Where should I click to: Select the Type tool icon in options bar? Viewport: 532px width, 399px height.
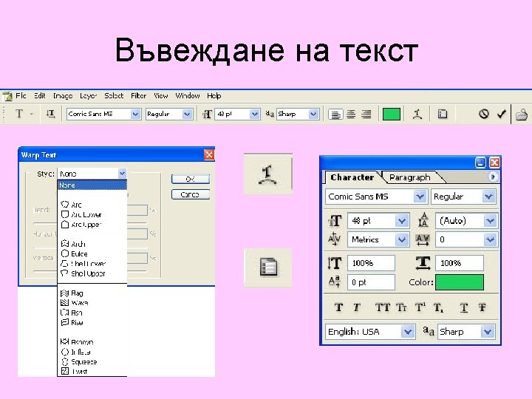[19, 114]
